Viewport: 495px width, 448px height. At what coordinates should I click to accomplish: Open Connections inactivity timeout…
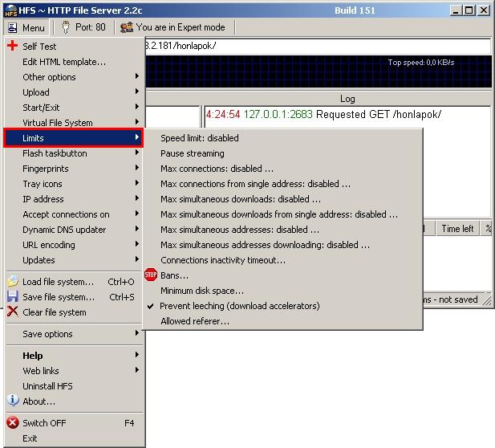[282, 260]
